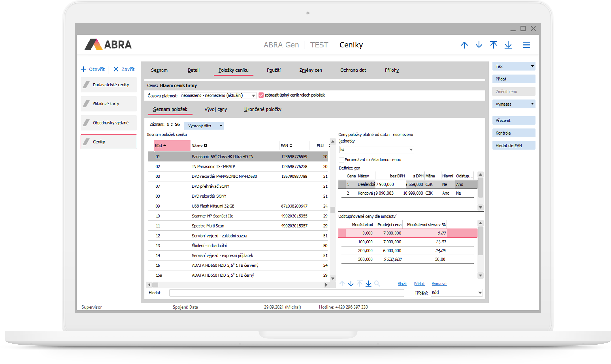Open the hamburger menu in header
This screenshot has height=364, width=611.
[x=526, y=45]
